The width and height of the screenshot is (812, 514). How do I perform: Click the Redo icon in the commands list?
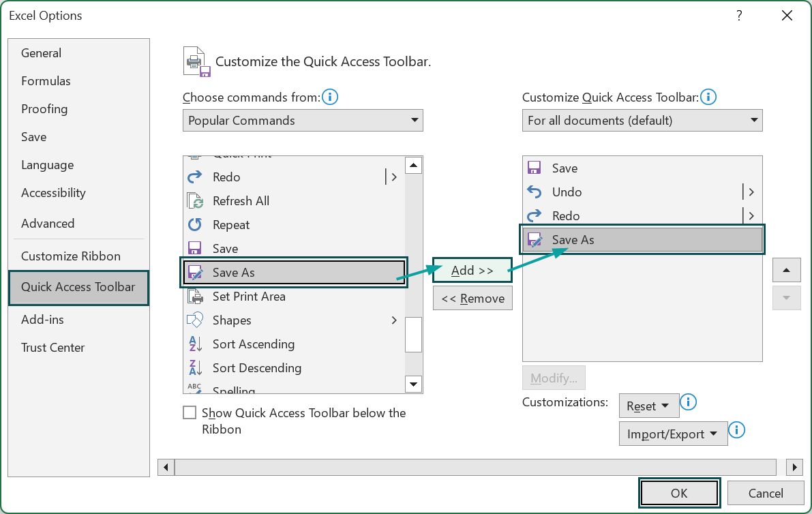coord(195,177)
